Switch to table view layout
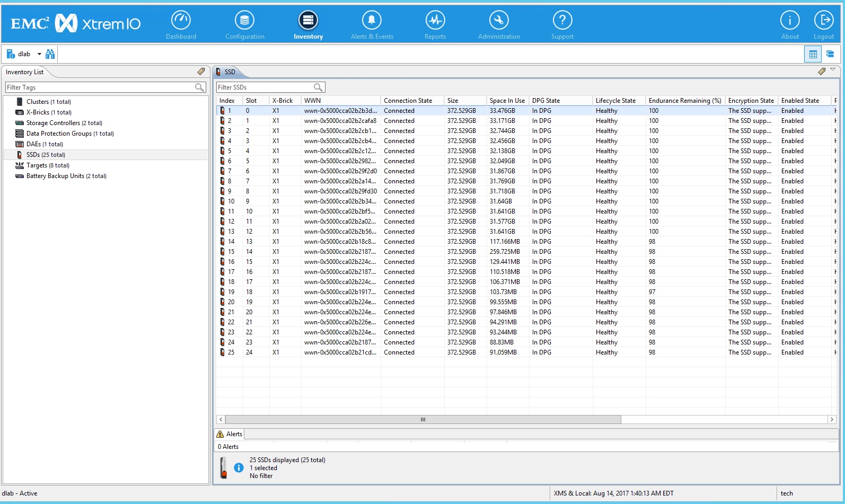Screen dimensions: 845x504 pyautogui.click(x=813, y=54)
